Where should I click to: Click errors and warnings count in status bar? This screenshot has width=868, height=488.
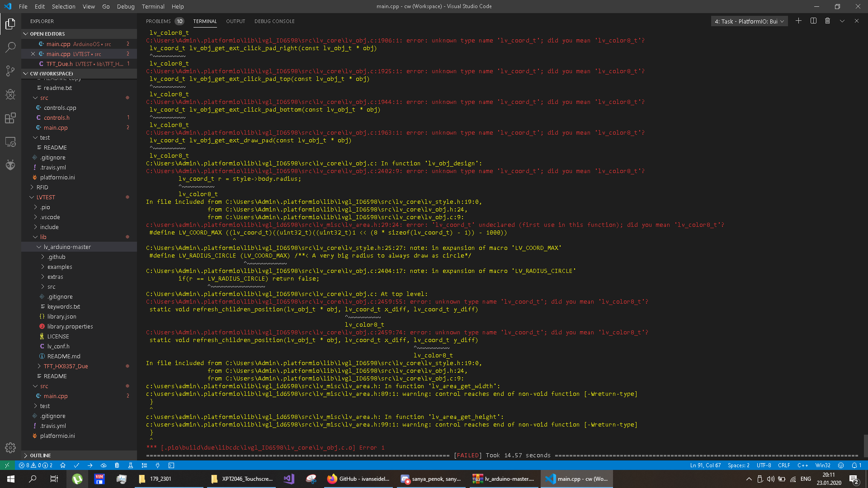click(x=36, y=465)
